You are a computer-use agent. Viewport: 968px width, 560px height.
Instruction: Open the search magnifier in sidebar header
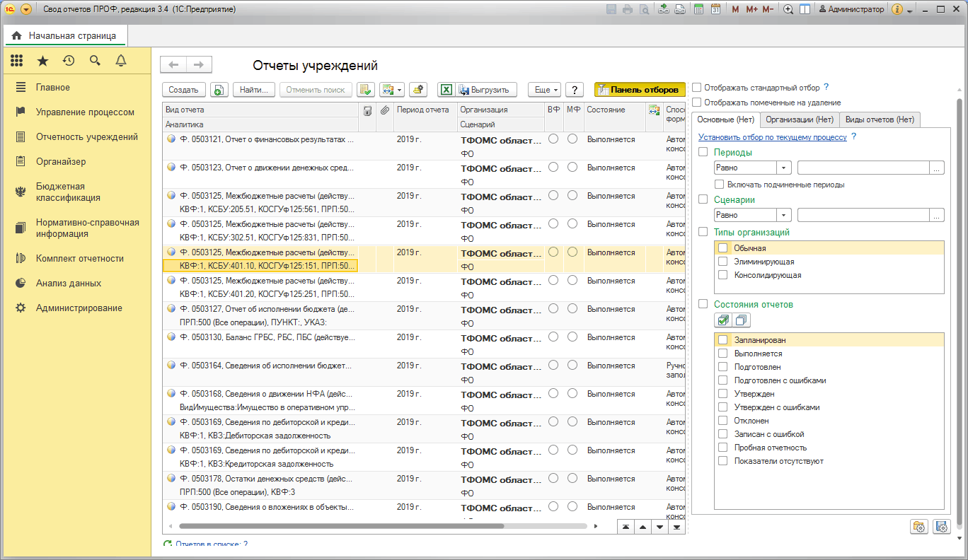click(95, 61)
